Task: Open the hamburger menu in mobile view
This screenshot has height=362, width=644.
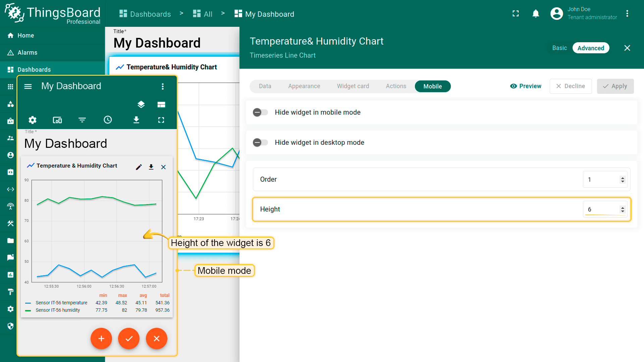Action: point(28,86)
